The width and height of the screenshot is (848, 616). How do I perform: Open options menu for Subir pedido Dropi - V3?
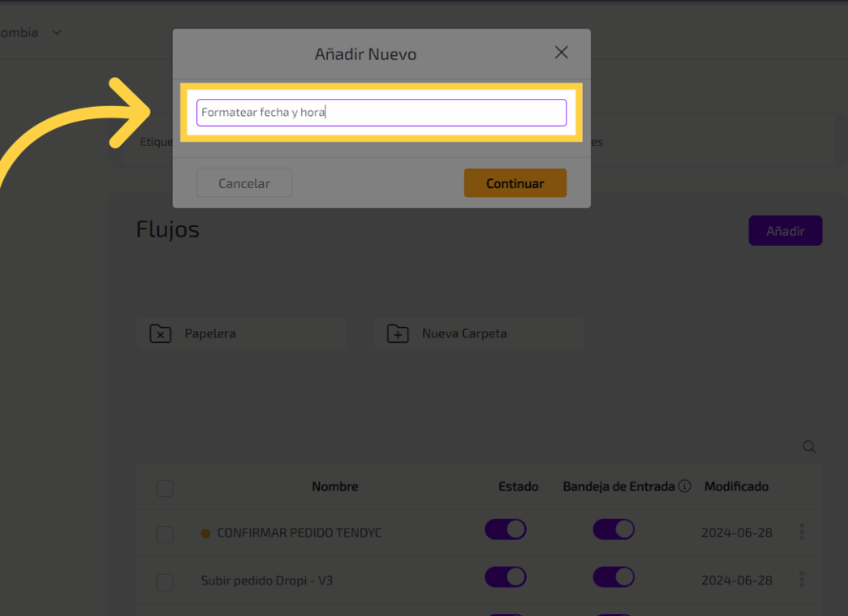click(x=801, y=580)
